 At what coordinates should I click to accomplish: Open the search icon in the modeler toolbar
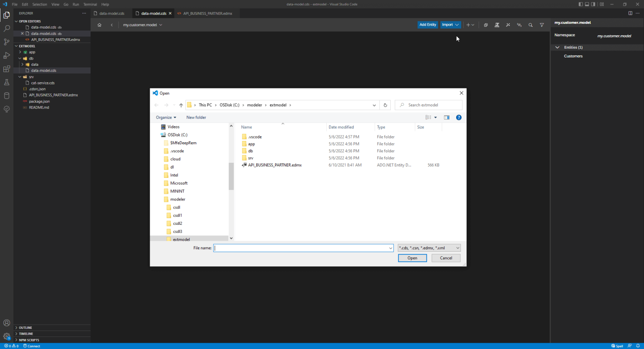click(530, 25)
